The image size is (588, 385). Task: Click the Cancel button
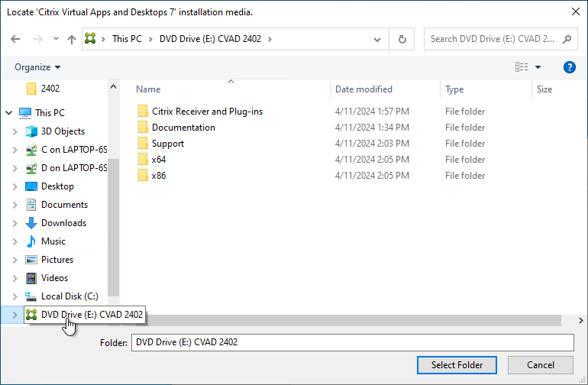[540, 365]
